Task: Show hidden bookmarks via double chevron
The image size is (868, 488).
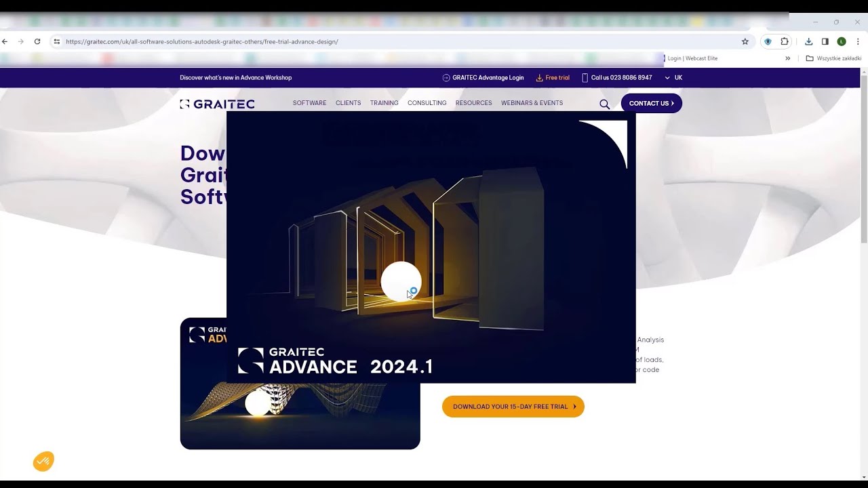Action: pos(787,58)
